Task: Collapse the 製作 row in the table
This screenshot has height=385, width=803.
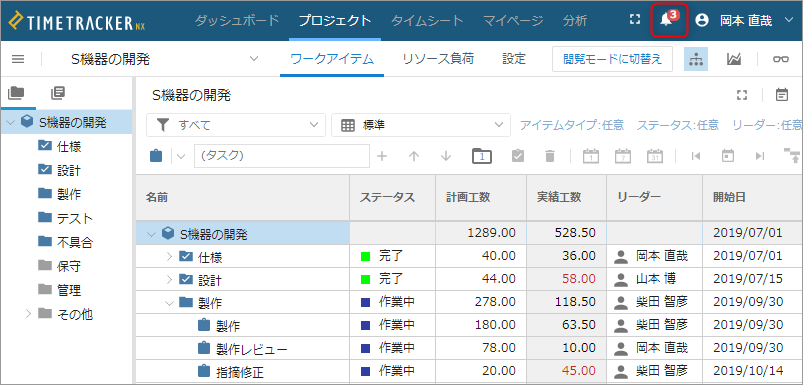Action: pos(170,303)
